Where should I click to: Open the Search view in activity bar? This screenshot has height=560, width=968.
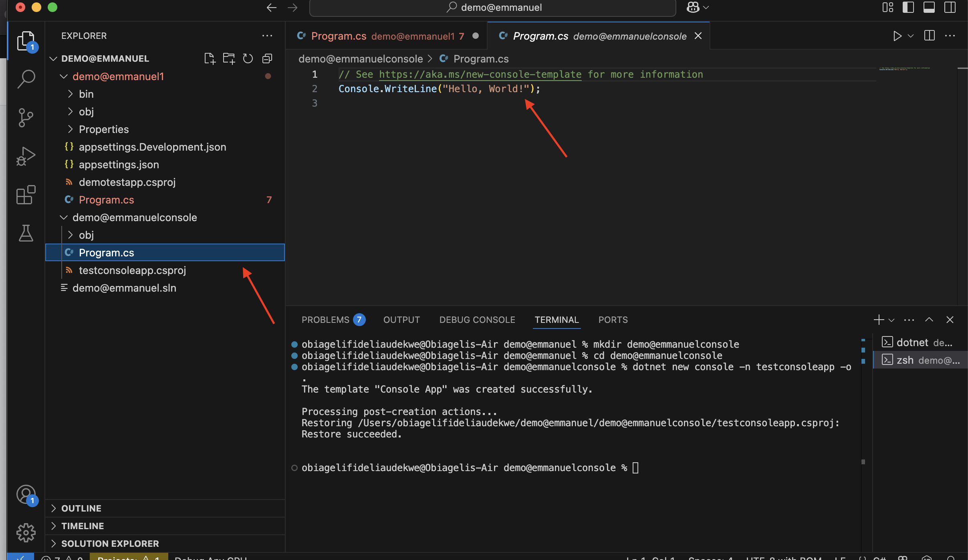pos(26,79)
